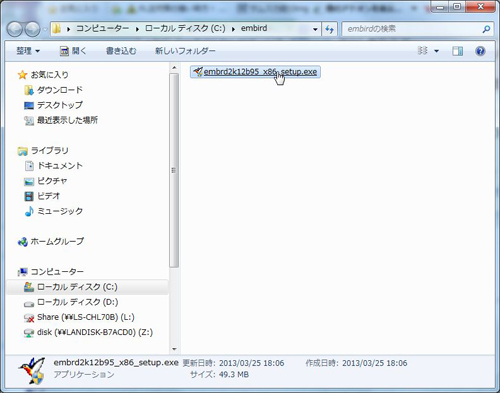Open the ドキュメント library
This screenshot has width=500, height=393.
[60, 165]
